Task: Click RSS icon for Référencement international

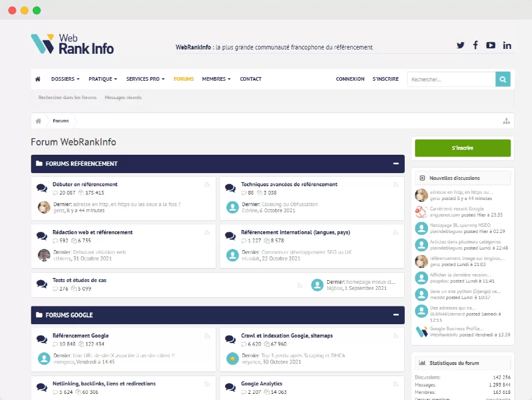Action: tap(396, 232)
